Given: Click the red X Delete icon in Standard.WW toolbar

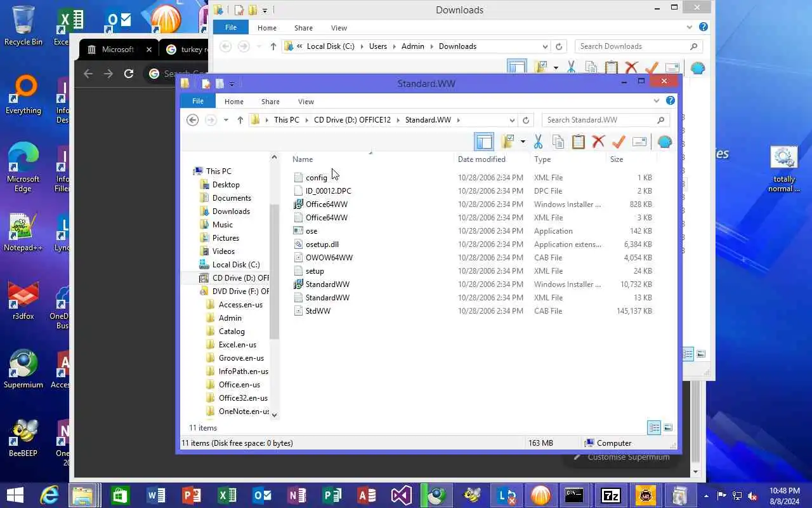Looking at the screenshot, I should 598,142.
